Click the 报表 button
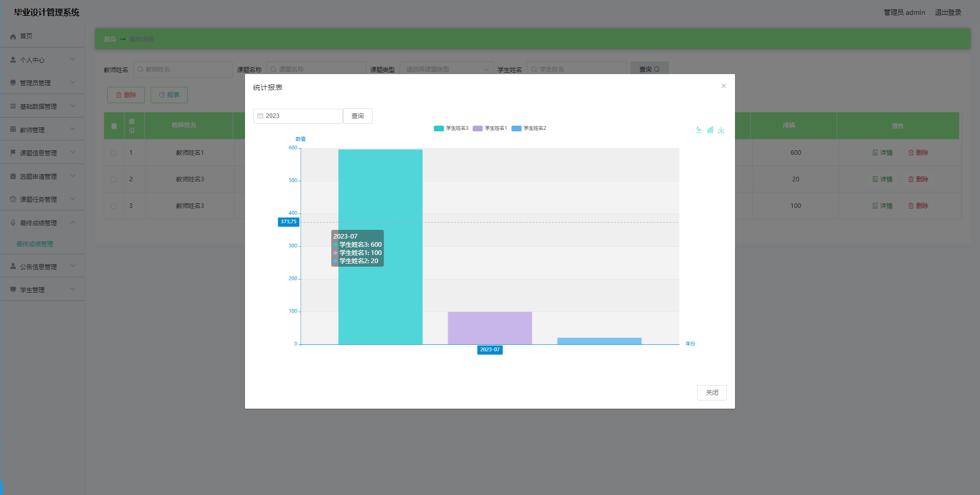 [169, 95]
